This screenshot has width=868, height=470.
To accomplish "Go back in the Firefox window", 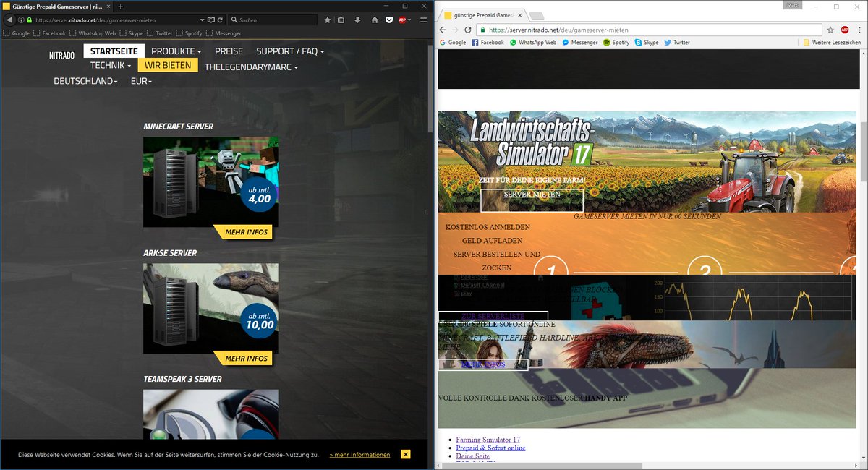I will tap(9, 20).
